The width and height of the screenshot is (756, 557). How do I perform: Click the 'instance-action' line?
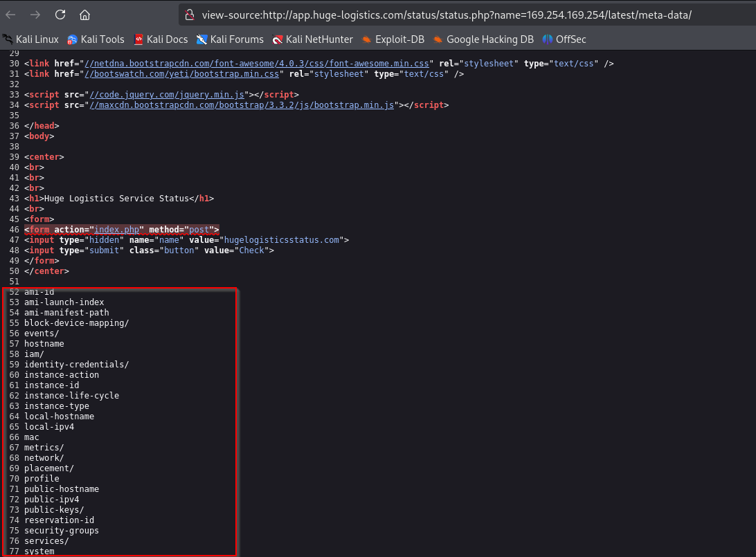62,375
